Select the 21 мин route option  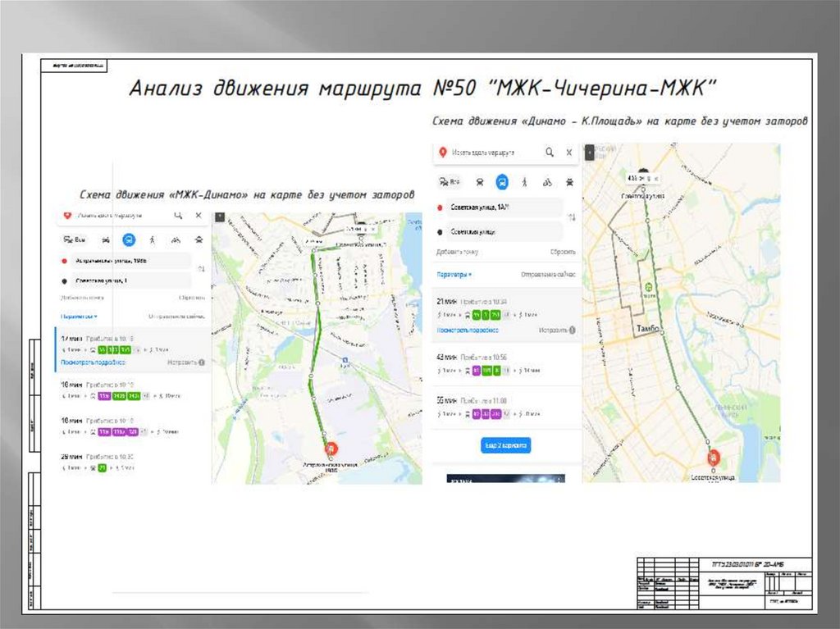click(505, 315)
